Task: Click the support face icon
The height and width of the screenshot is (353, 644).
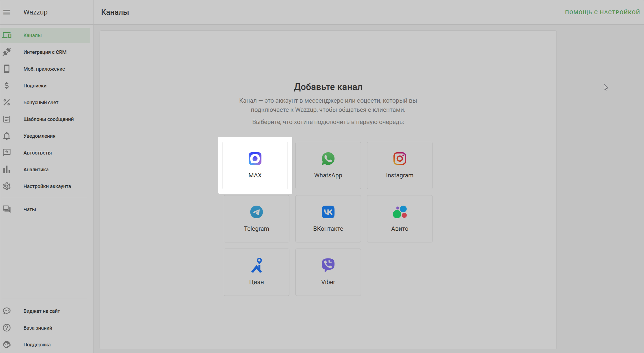Action: [x=7, y=345]
